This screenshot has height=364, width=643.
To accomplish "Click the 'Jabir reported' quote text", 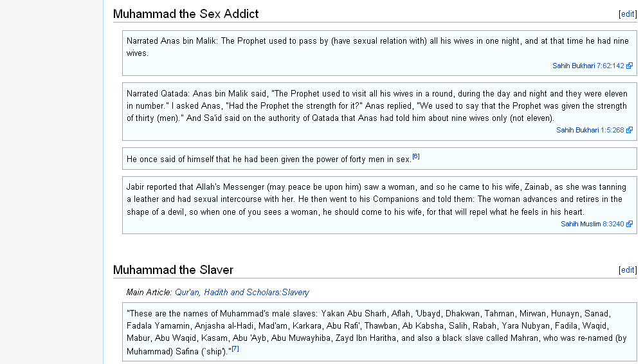I will (x=376, y=199).
